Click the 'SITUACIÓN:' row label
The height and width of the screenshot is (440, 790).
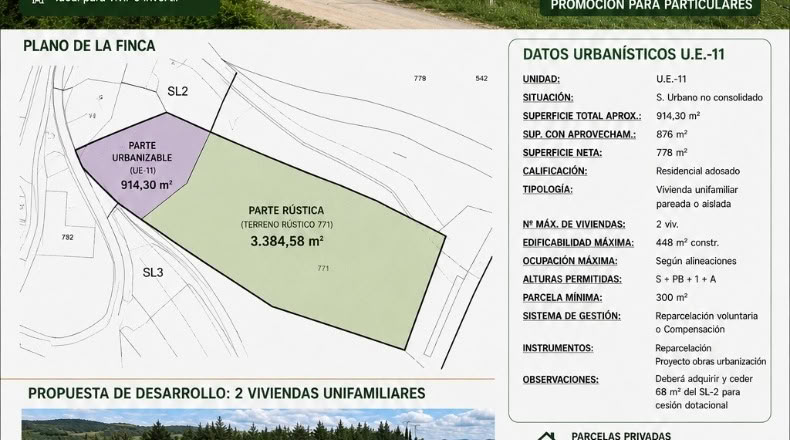point(548,97)
